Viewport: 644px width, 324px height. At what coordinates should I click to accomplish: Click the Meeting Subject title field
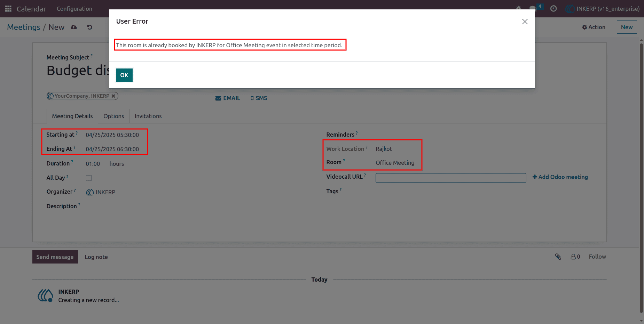click(x=78, y=71)
